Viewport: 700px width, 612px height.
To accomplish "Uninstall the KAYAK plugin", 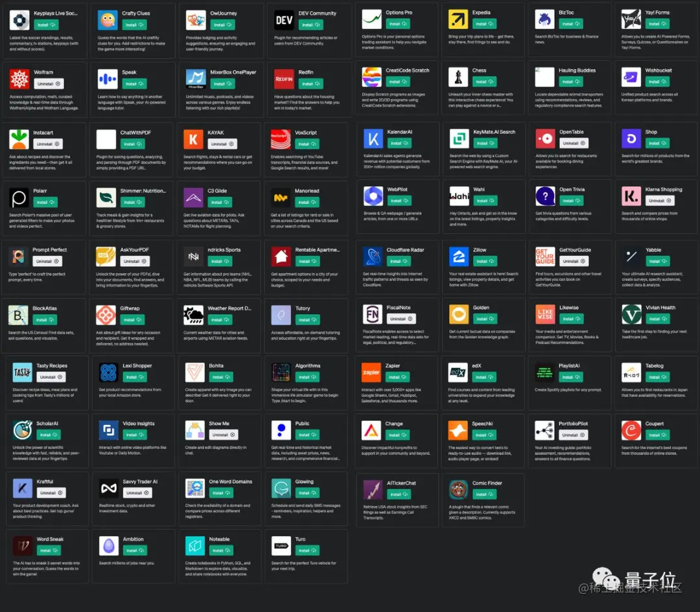I will (x=222, y=144).
